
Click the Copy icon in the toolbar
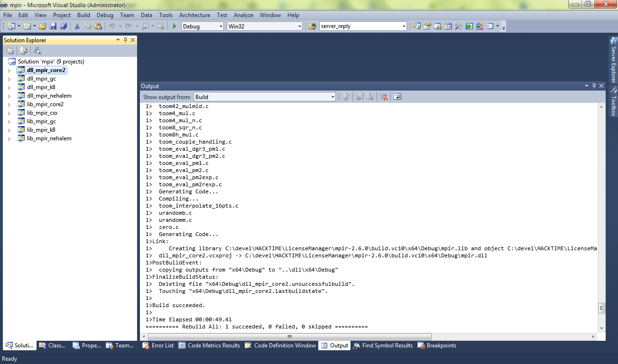(87, 26)
